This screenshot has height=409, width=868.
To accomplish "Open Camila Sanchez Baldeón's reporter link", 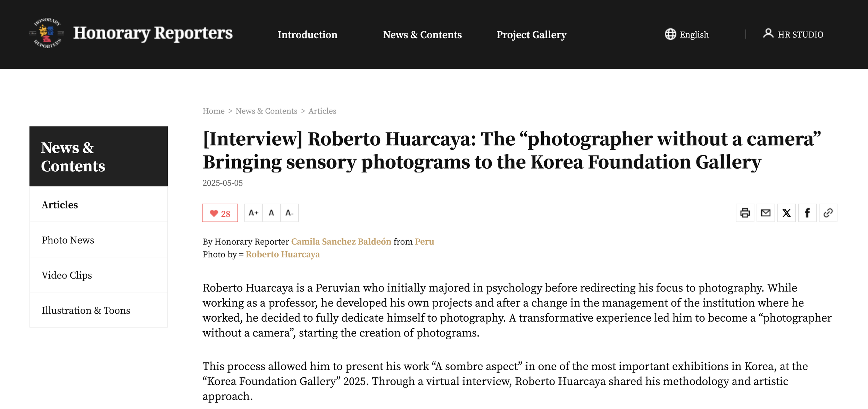I will pos(341,242).
